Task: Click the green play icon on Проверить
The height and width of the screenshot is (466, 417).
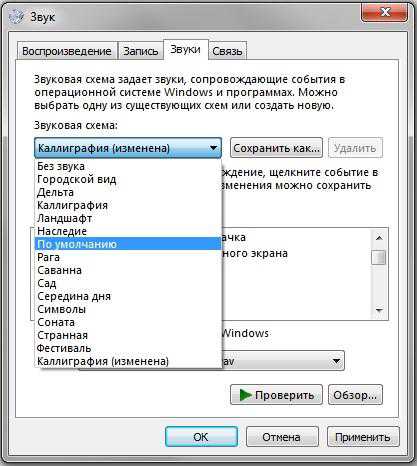Action: click(x=246, y=395)
